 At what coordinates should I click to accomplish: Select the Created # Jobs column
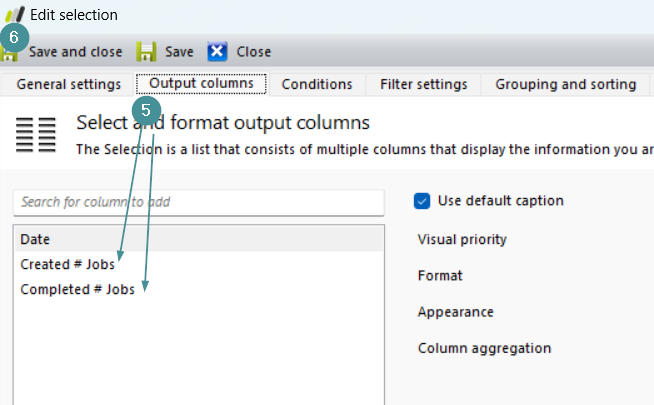coord(67,264)
